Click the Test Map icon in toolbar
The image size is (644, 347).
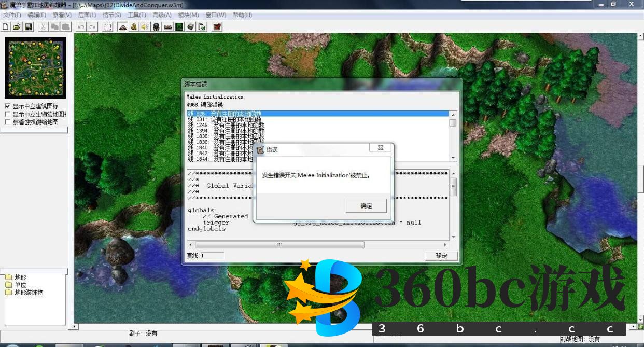click(217, 27)
